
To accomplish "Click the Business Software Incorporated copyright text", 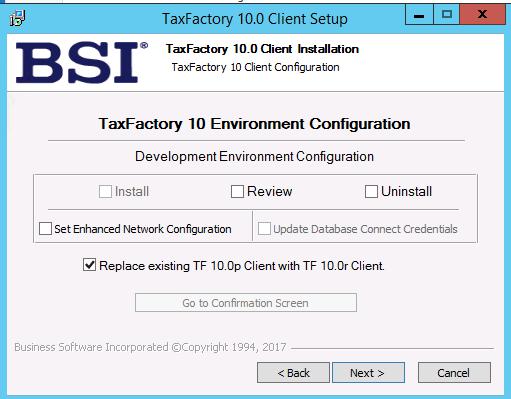I will 150,347.
